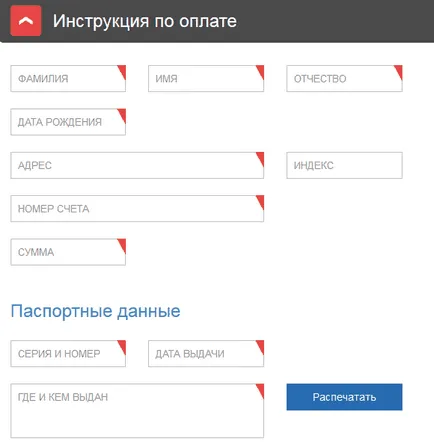
Task: Focus the АДРЕС input field
Action: tap(137, 165)
